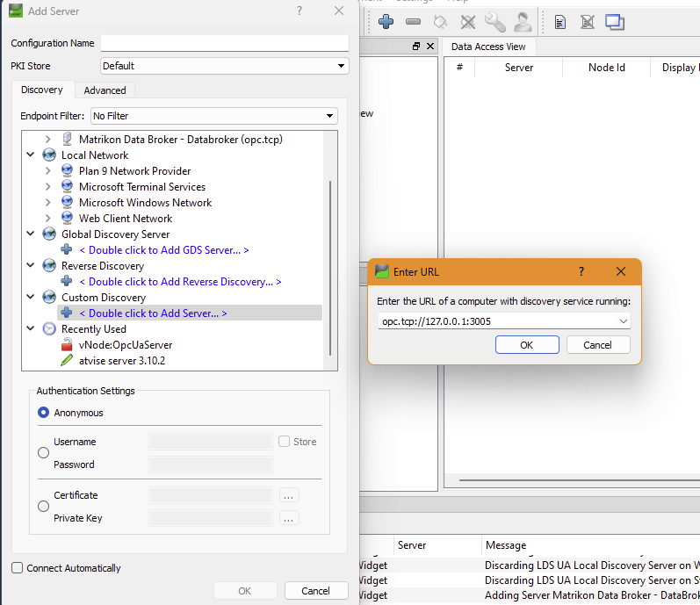Open server settings with the wrench icon
Screen dimensions: 700x605
[x=495, y=21]
